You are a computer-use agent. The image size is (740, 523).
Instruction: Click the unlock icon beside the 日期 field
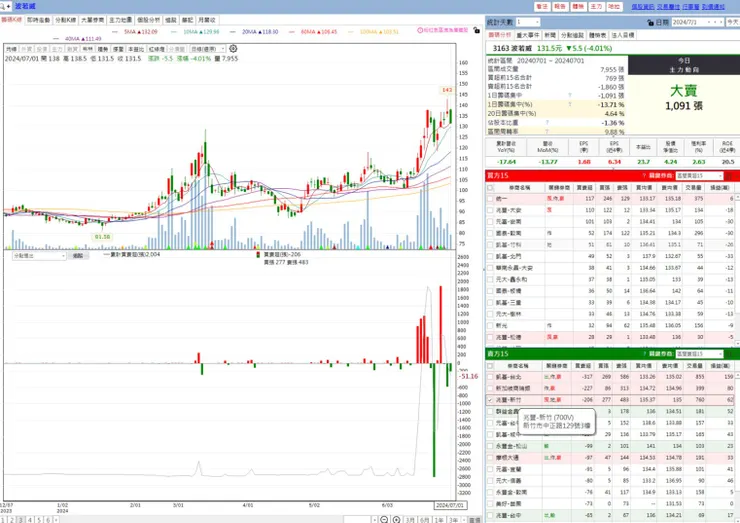[x=650, y=22]
